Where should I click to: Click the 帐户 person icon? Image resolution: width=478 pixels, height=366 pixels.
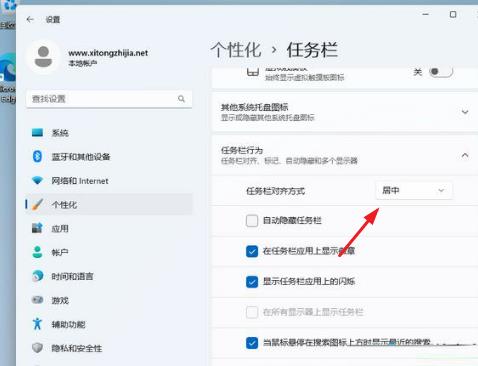[x=37, y=252]
